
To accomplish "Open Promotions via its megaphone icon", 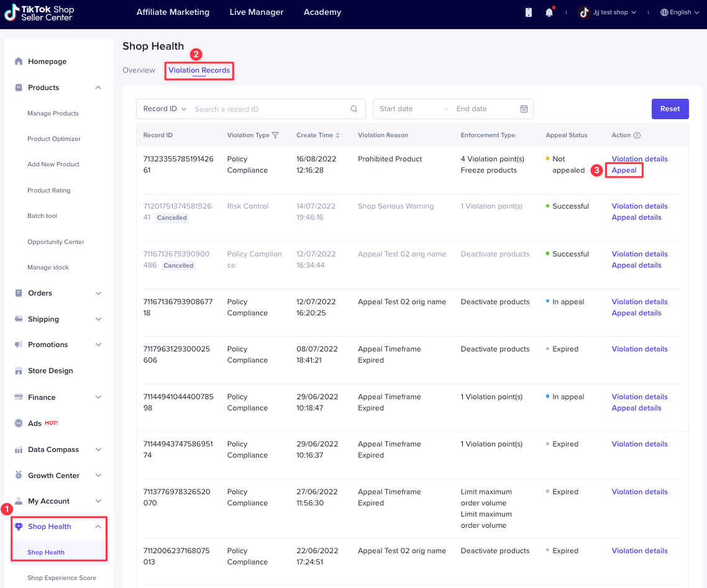I will 19,345.
